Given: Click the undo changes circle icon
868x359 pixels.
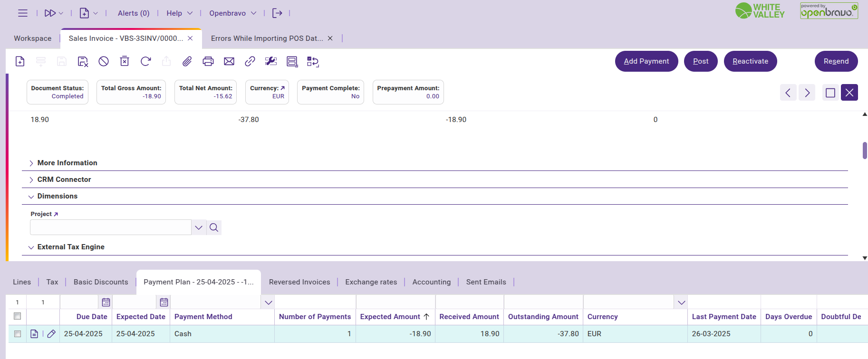Looking at the screenshot, I should pos(104,61).
